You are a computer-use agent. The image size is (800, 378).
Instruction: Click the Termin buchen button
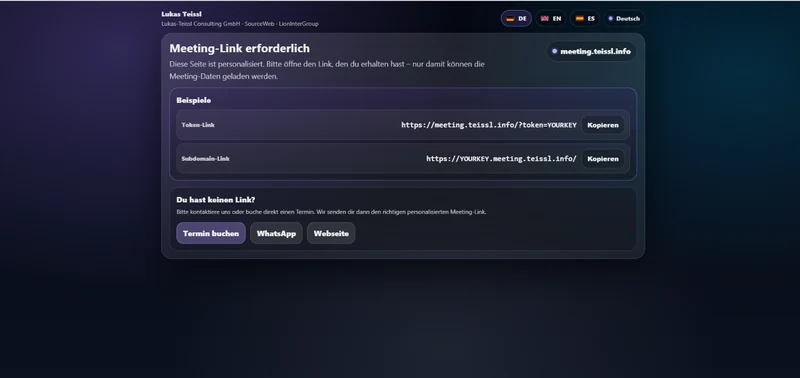tap(211, 233)
